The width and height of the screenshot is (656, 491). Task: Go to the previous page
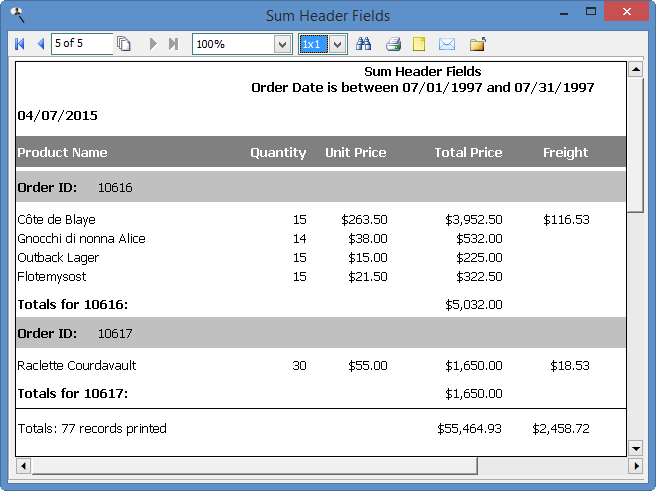(x=40, y=44)
